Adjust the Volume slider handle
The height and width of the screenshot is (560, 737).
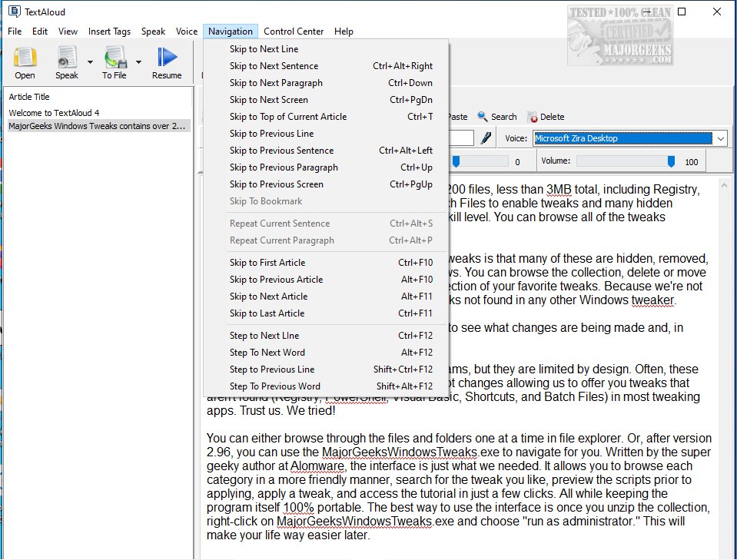pyautogui.click(x=671, y=161)
